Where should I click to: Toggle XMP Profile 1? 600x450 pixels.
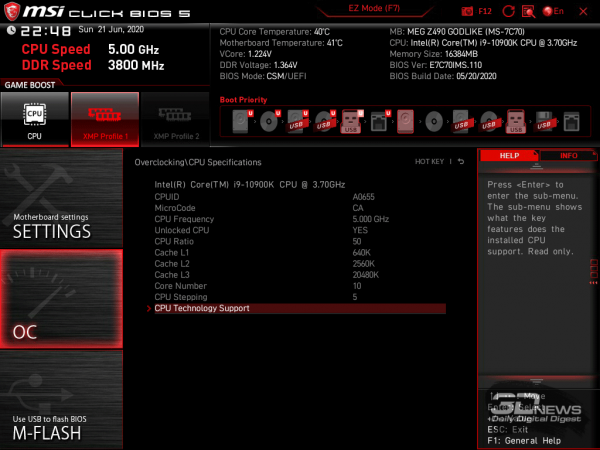[104, 118]
